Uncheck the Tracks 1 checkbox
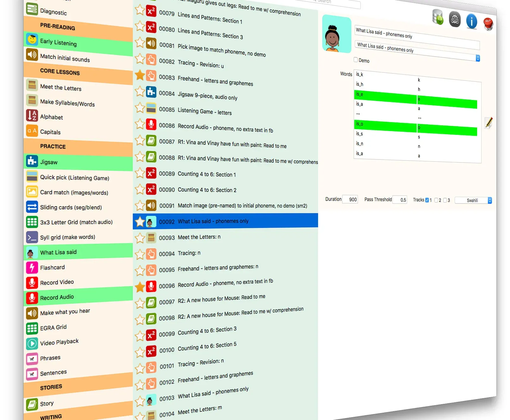 pyautogui.click(x=427, y=200)
